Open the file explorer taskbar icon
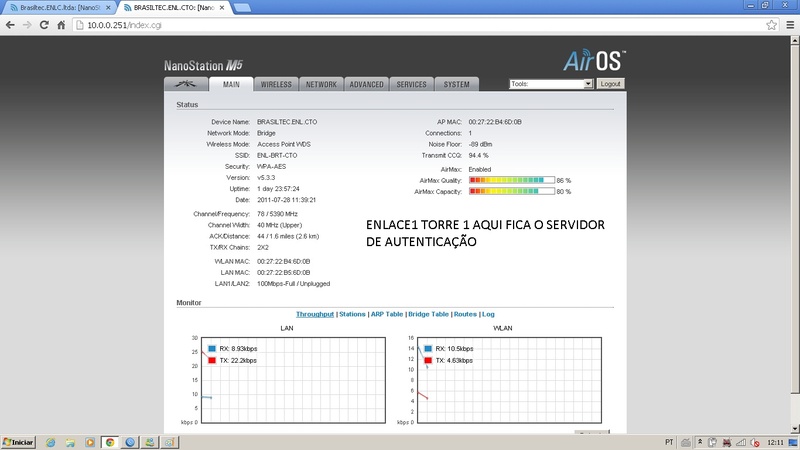This screenshot has width=800, height=450. [x=70, y=442]
